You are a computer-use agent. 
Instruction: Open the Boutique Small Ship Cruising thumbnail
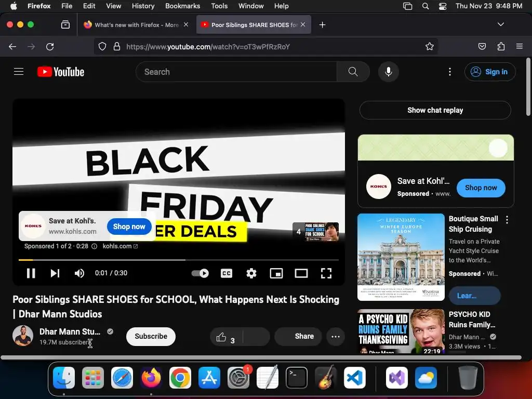401,257
